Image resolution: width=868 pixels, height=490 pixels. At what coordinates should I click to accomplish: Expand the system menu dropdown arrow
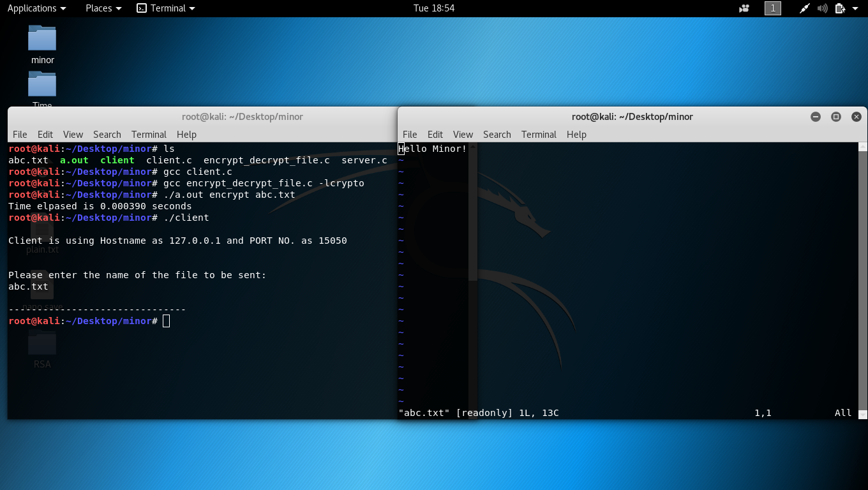tap(855, 8)
